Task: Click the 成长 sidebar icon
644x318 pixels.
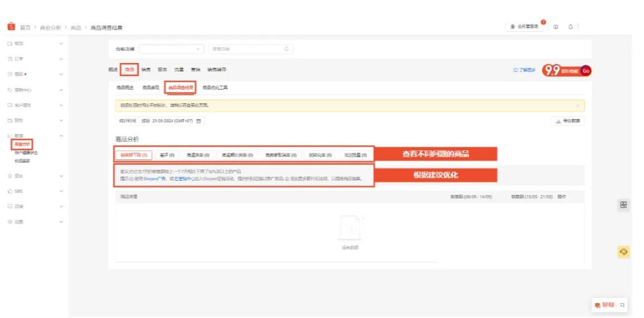Action: pyautogui.click(x=10, y=176)
